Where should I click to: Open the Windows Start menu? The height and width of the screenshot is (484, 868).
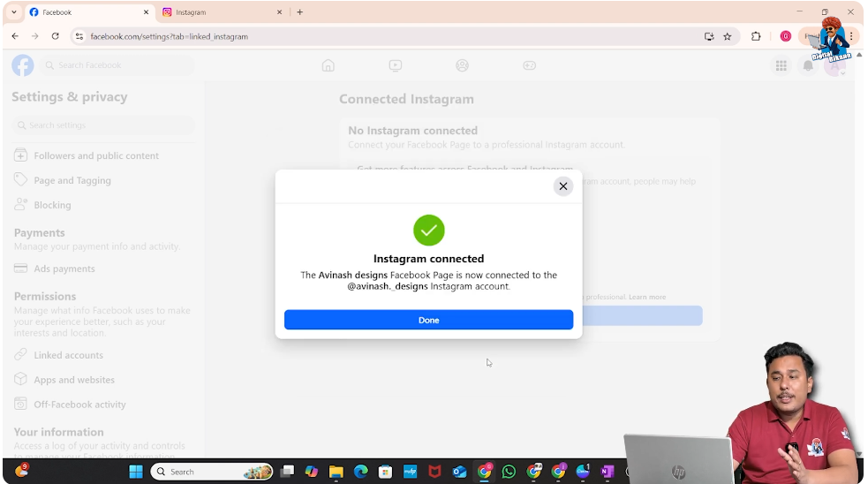[136, 472]
